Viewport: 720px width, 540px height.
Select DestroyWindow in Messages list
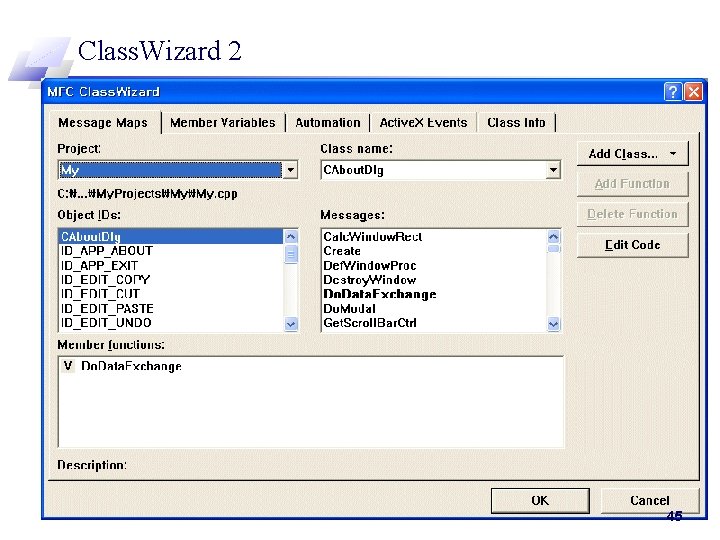434,280
